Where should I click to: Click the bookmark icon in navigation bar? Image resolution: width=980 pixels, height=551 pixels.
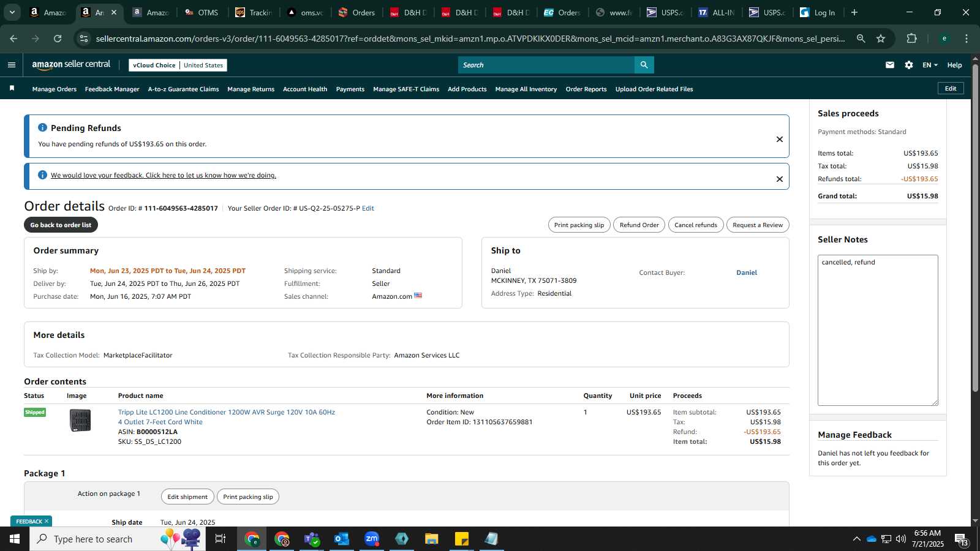12,89
